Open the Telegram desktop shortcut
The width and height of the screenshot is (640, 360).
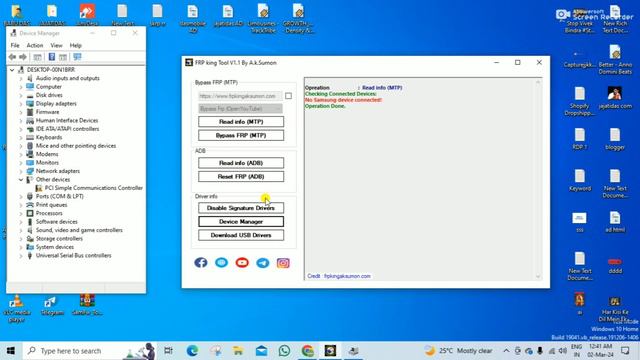[52, 305]
